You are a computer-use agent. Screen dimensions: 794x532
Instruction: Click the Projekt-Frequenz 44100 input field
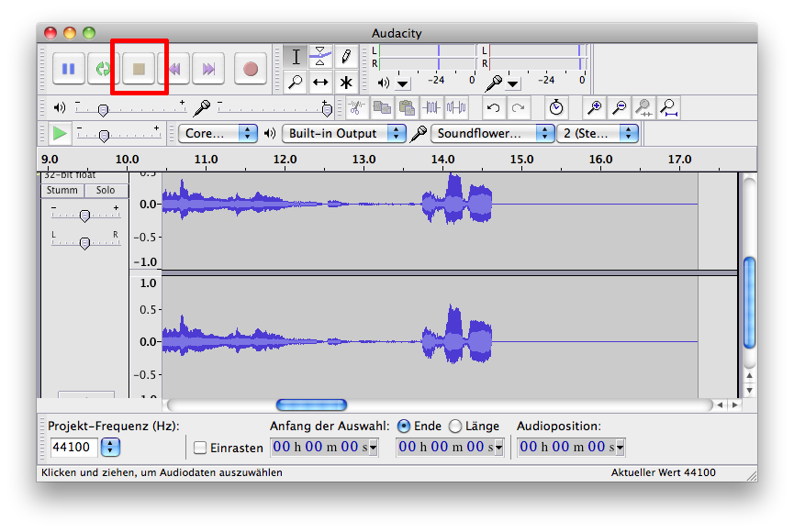tap(73, 448)
